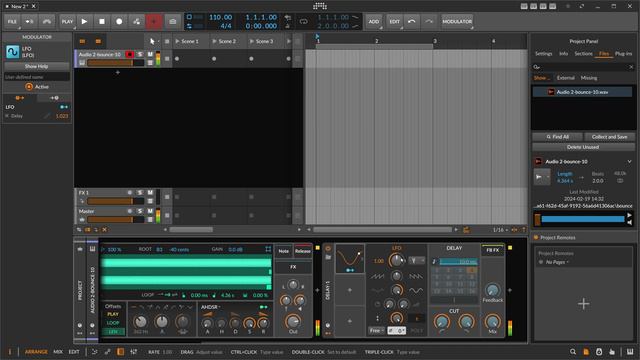Add a project remotes page with plus

pos(584,304)
